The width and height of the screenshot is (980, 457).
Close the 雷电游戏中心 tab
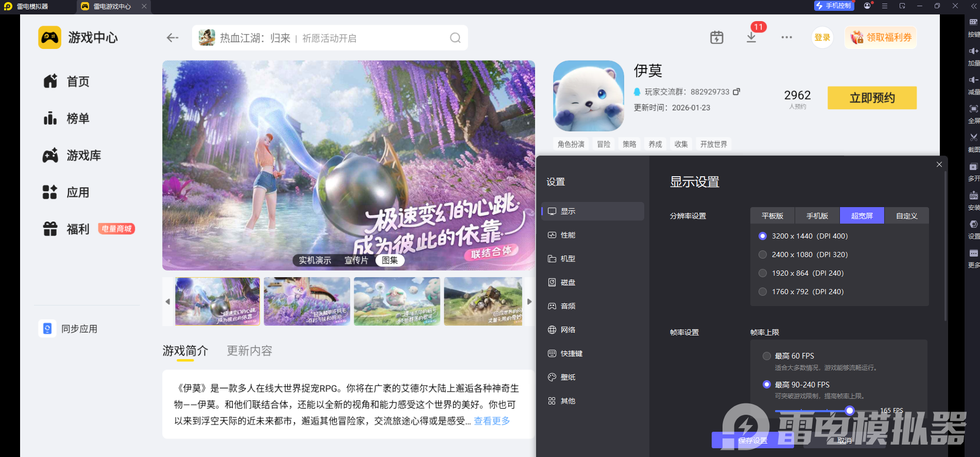[144, 6]
